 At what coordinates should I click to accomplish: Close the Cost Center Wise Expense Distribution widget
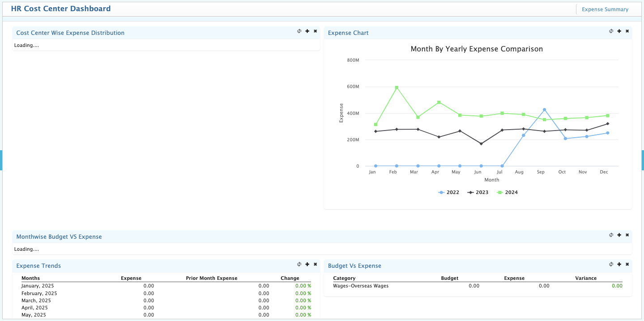[x=315, y=31]
